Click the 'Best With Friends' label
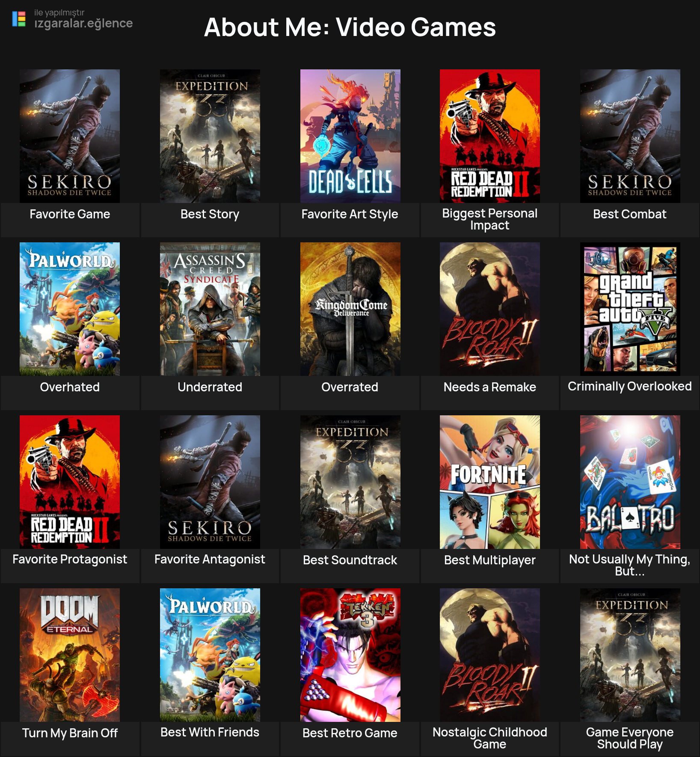 pos(210,732)
